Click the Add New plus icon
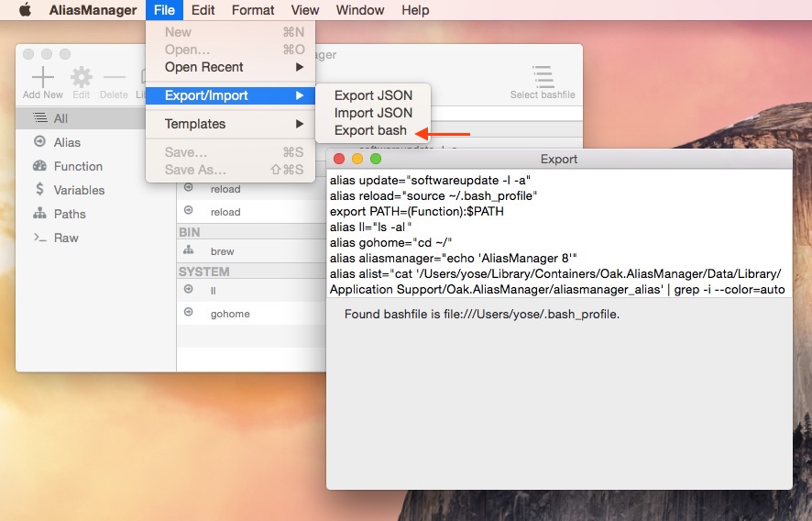Image resolution: width=812 pixels, height=521 pixels. coord(42,77)
